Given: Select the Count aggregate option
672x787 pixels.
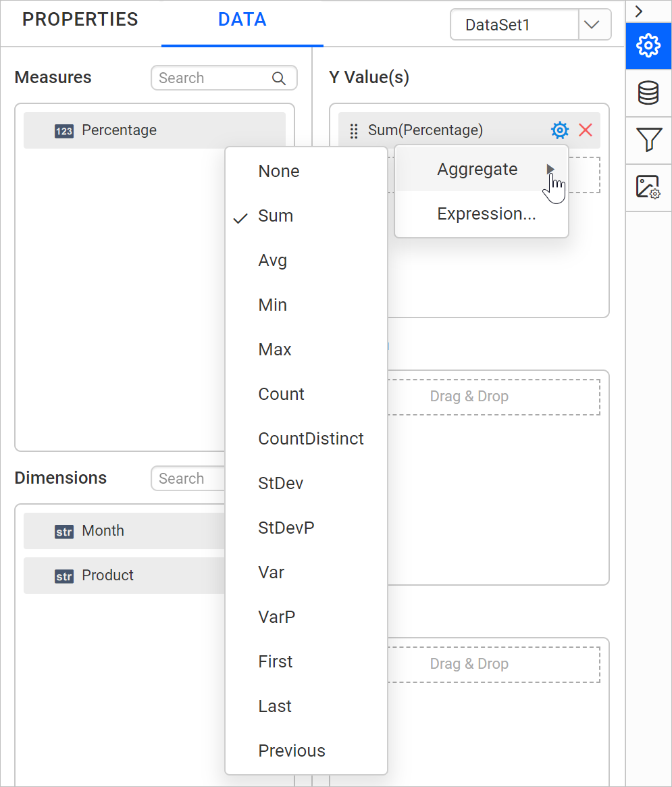Looking at the screenshot, I should coord(281,394).
